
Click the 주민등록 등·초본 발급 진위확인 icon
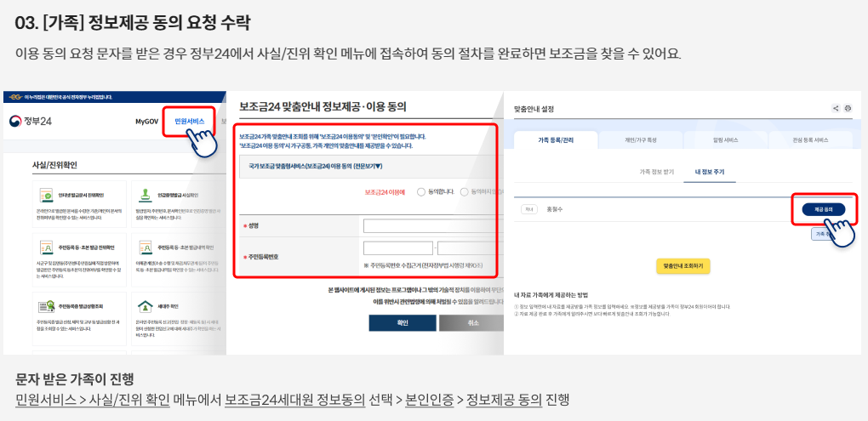(x=46, y=247)
